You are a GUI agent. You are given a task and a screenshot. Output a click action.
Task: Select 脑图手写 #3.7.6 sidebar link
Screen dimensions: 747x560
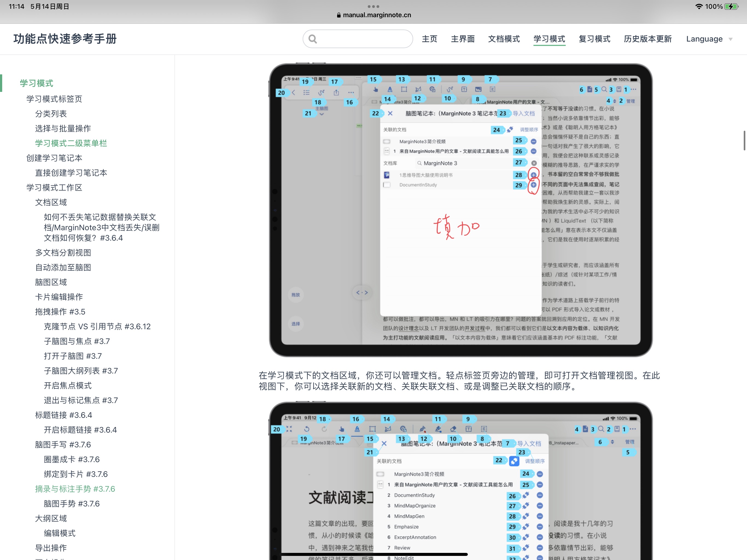63,445
